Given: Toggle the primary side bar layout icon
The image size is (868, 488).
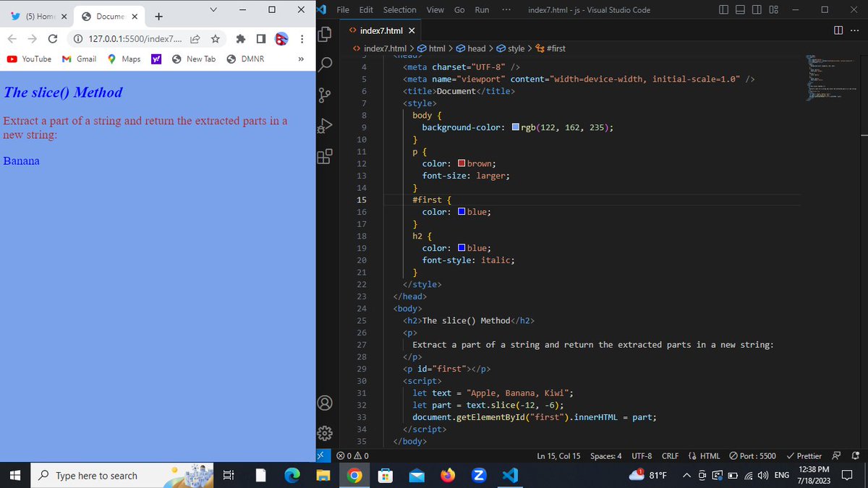Looking at the screenshot, I should tap(725, 10).
